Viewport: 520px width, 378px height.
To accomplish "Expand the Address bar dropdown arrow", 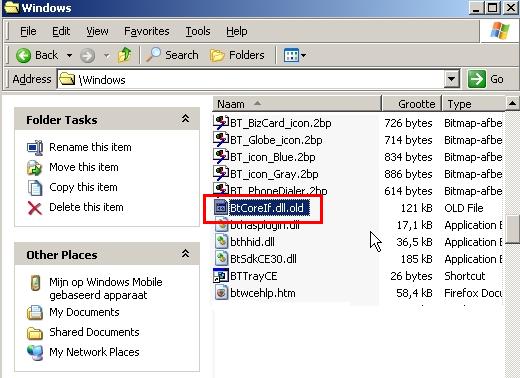I will [x=452, y=79].
